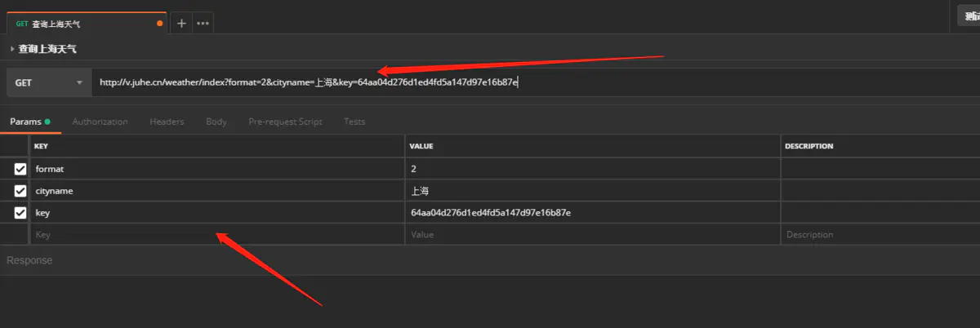
Task: Uncheck the cityname parameter checkbox
Action: point(20,191)
